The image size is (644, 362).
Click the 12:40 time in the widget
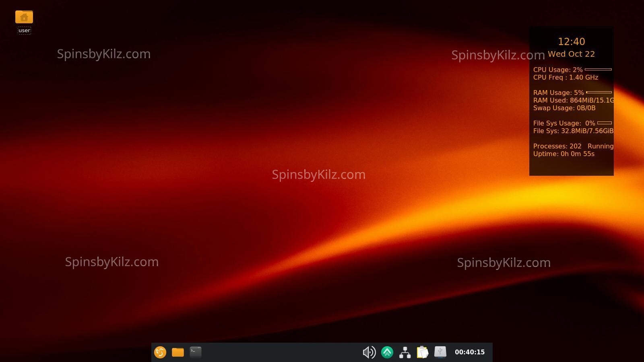572,42
